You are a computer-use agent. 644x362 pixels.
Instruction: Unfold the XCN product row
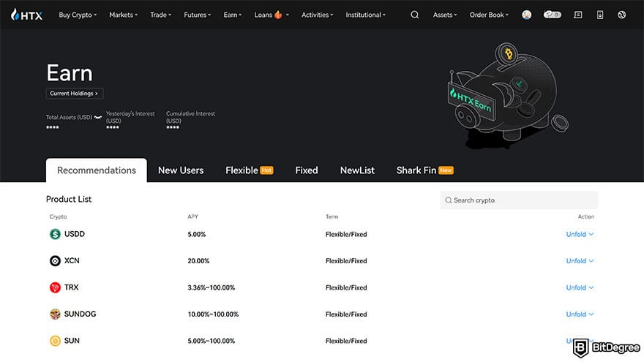[x=580, y=261]
